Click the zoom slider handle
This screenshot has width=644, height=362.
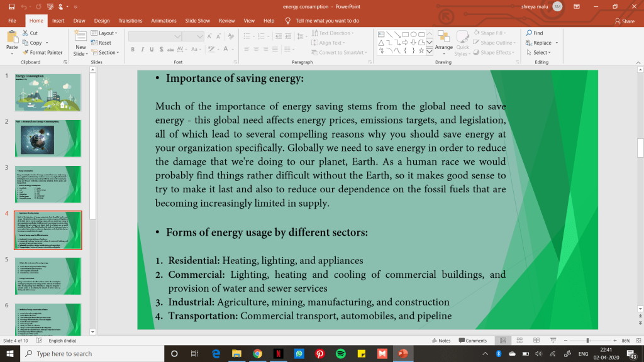pos(587,341)
